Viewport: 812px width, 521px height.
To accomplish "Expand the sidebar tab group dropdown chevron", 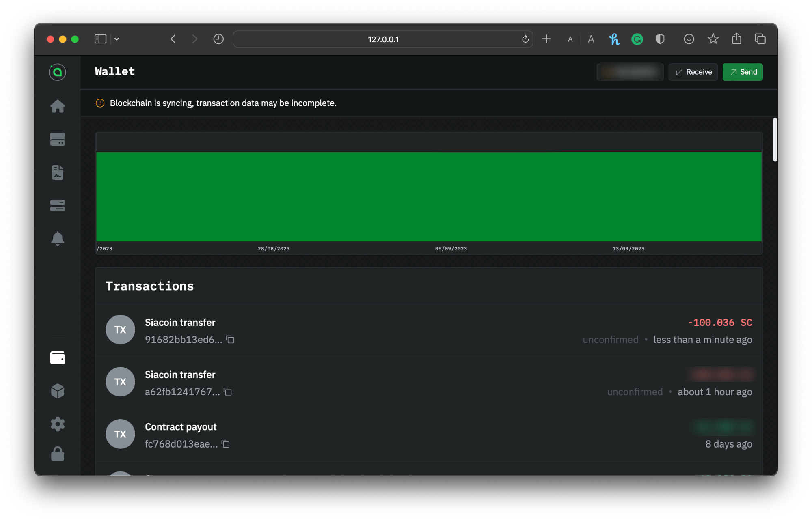I will (117, 39).
